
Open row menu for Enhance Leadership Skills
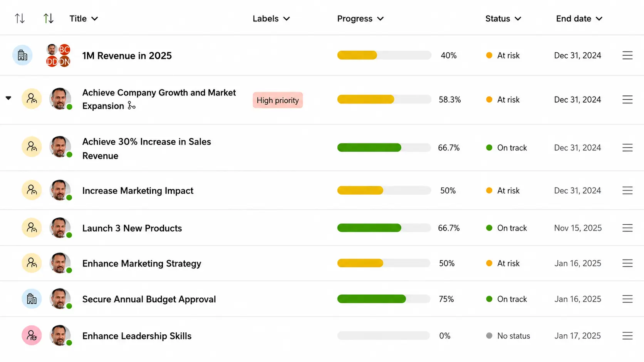pos(627,336)
